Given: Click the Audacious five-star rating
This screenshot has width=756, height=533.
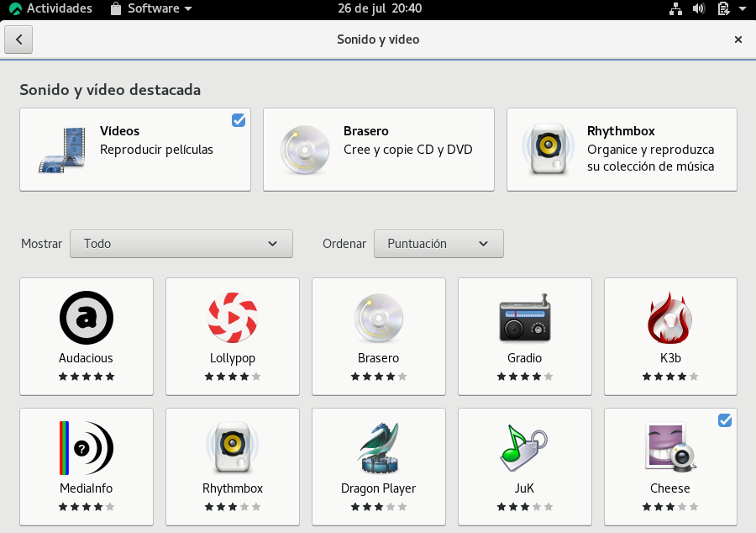Looking at the screenshot, I should pyautogui.click(x=87, y=377).
